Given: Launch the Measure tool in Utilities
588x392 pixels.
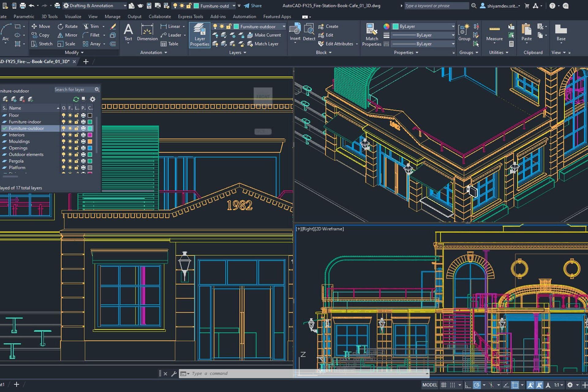Looking at the screenshot, I should point(494,33).
